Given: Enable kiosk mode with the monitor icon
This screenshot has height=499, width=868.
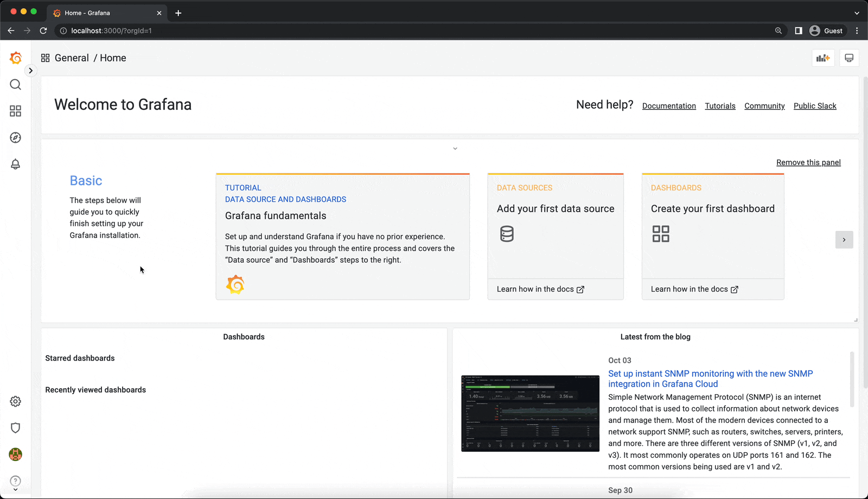Looking at the screenshot, I should click(x=849, y=58).
